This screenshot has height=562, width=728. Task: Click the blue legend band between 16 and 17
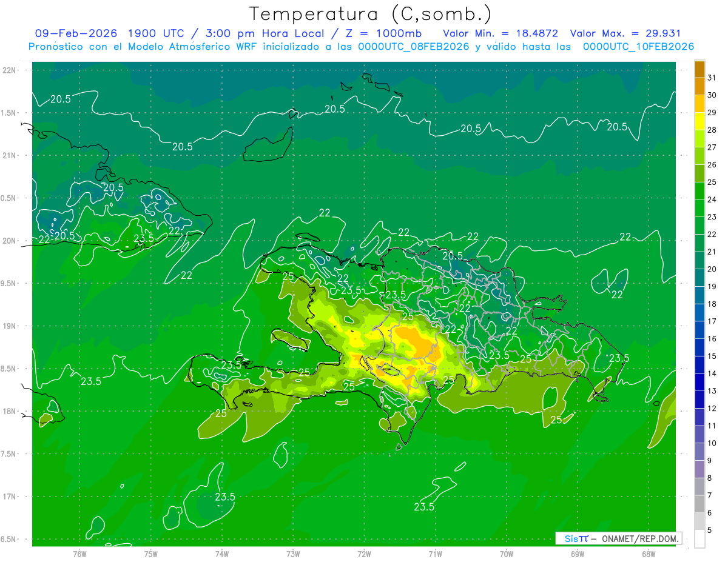click(699, 330)
